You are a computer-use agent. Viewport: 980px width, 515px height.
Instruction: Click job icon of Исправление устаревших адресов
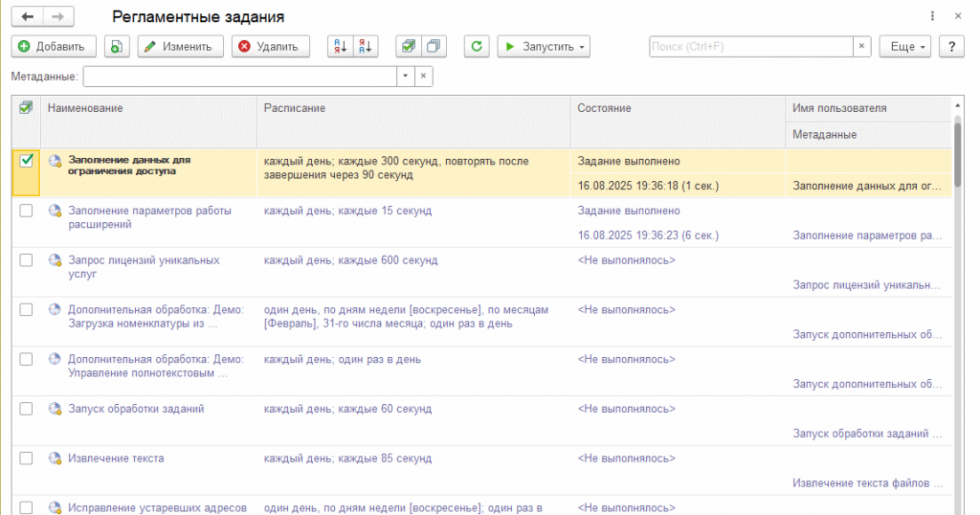[x=55, y=507]
